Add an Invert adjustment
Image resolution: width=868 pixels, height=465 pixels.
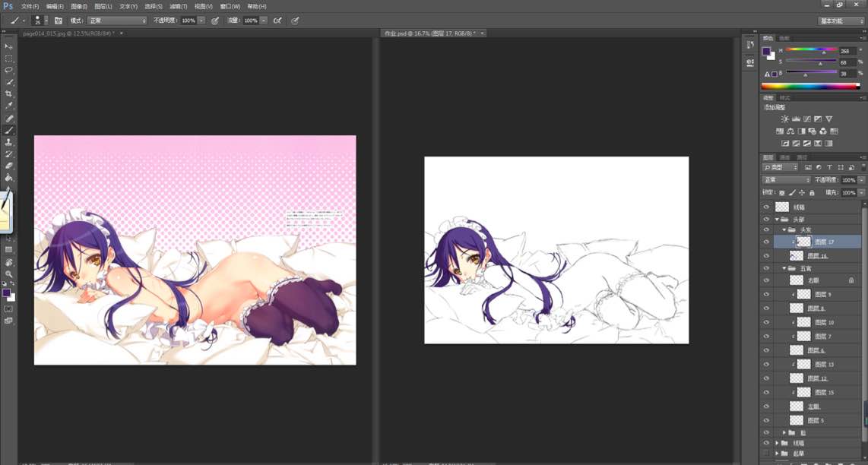tap(785, 144)
